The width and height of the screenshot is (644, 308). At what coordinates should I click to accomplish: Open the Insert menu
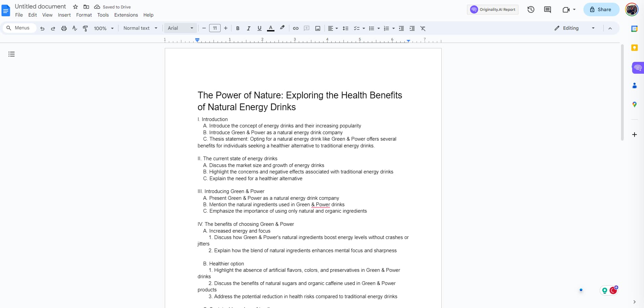[64, 15]
